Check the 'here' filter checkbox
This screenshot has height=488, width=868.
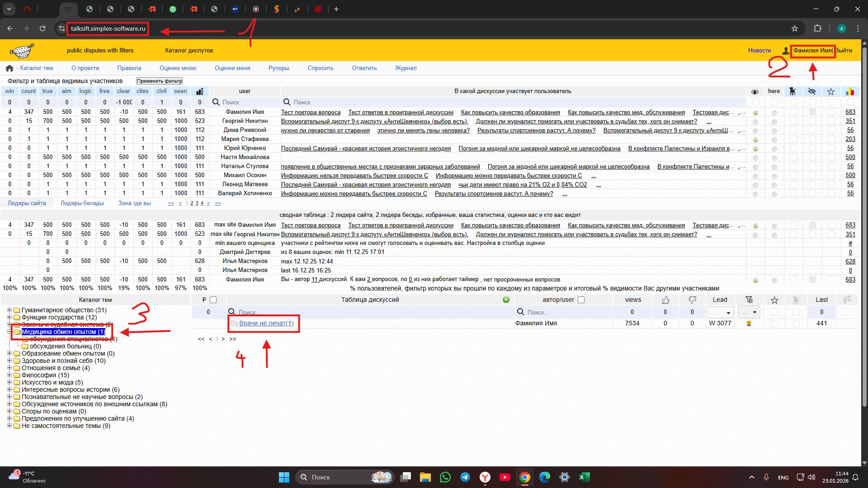point(774,102)
